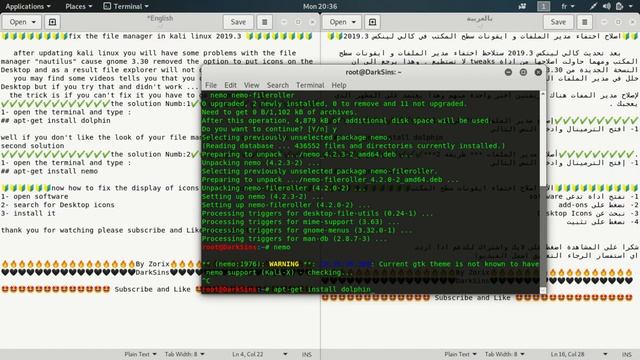The width and height of the screenshot is (640, 360).
Task: Open workspace indicator number 1
Action: [x=543, y=7]
